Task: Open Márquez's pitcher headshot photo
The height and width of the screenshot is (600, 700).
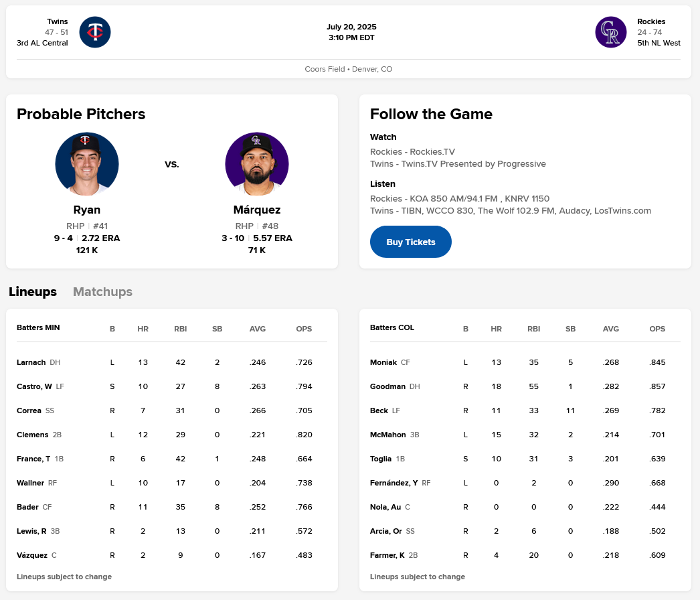Action: 257,164
